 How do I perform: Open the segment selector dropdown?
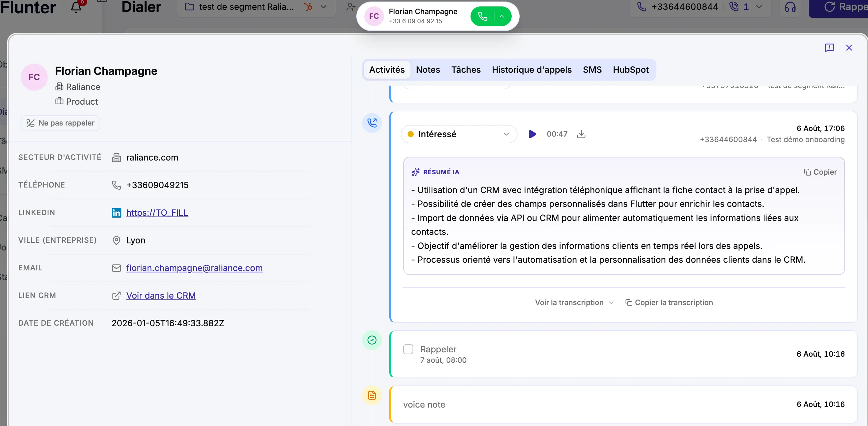pos(256,7)
